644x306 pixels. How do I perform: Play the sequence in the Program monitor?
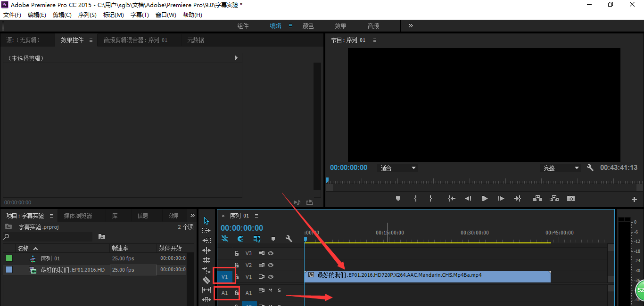point(484,199)
